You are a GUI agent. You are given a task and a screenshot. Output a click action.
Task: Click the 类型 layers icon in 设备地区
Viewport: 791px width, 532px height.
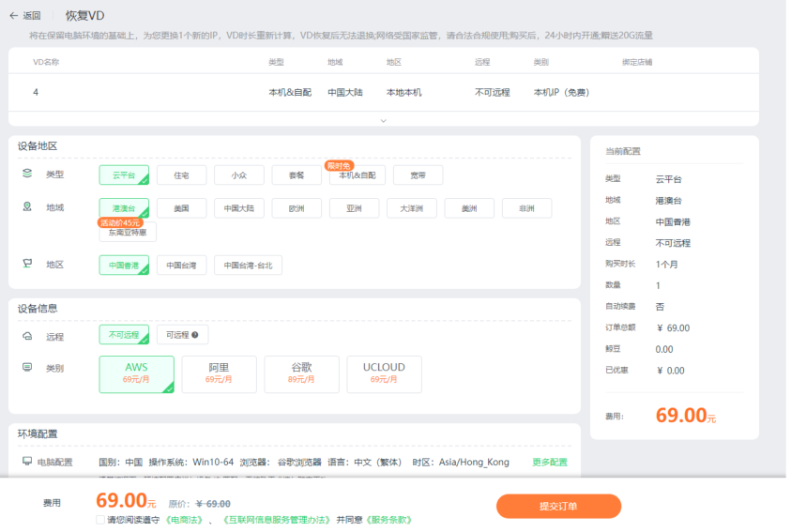click(x=27, y=174)
